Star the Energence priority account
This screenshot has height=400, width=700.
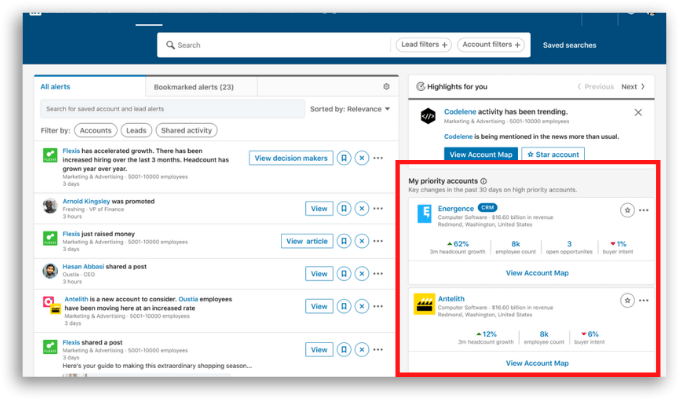[x=627, y=210]
